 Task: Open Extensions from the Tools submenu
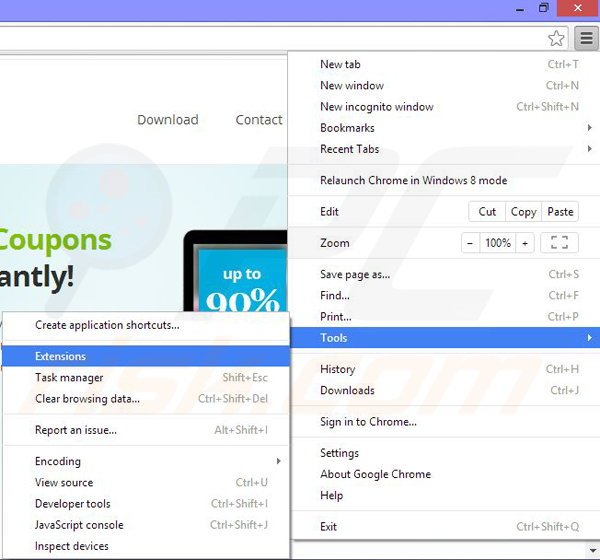point(146,356)
